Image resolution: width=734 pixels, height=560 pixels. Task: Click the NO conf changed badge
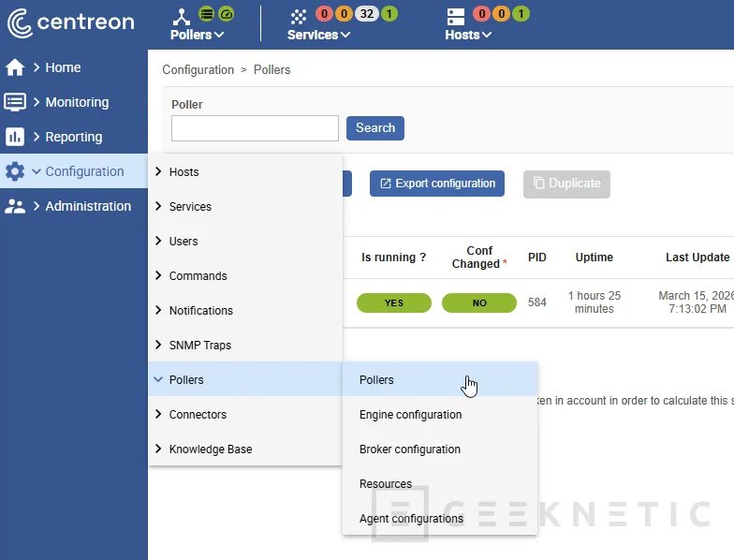point(479,303)
